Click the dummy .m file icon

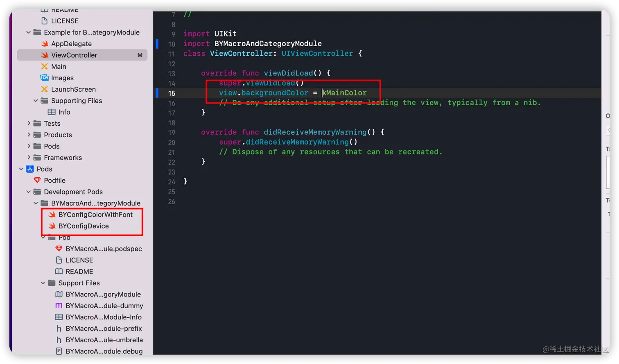59,306
